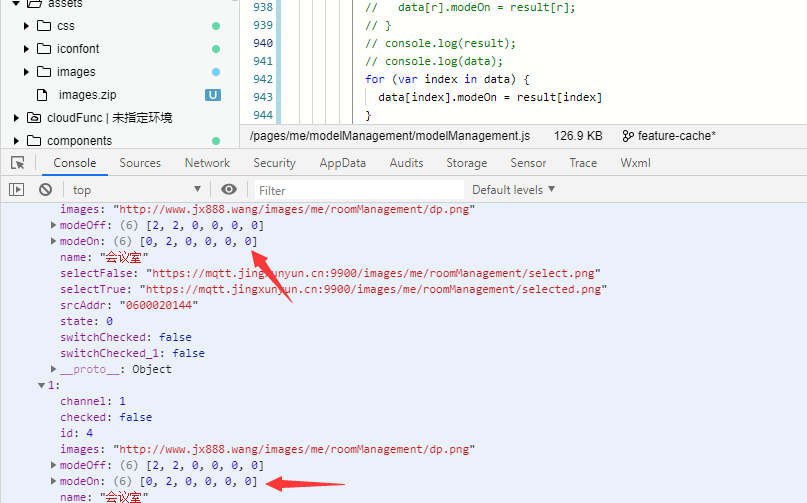Expand the components folder arrow
Image resolution: width=807 pixels, height=503 pixels.
point(16,141)
